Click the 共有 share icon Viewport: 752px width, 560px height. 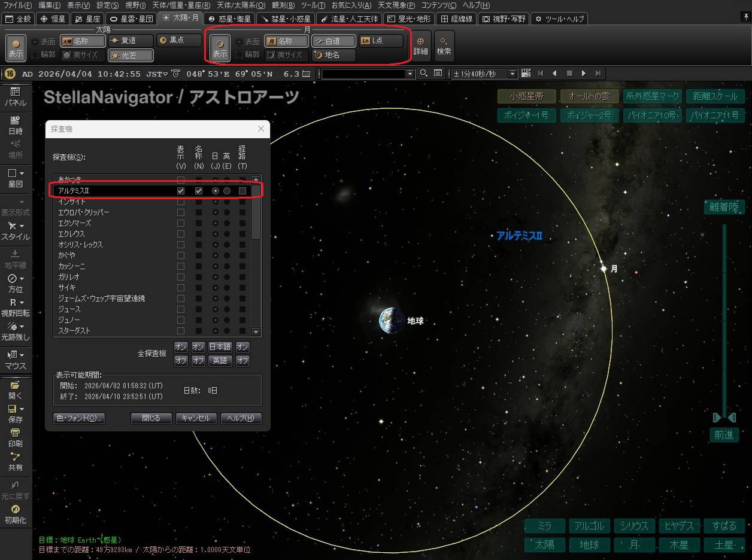click(x=16, y=461)
